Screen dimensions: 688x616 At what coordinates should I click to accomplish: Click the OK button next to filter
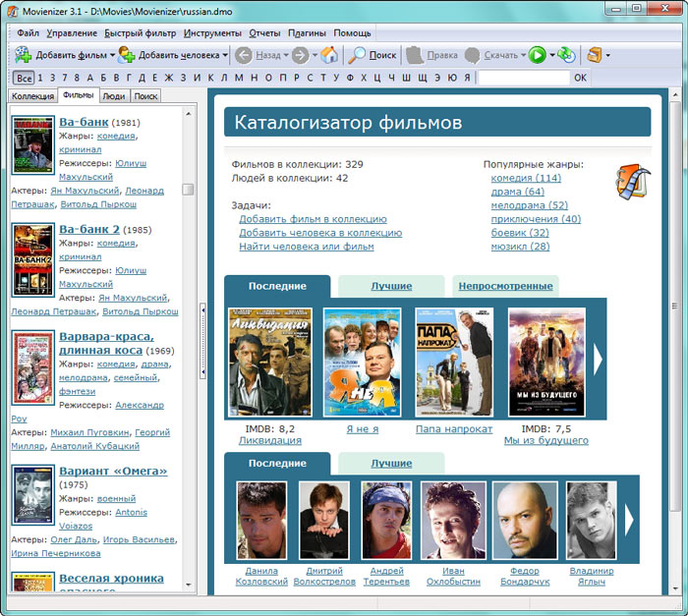click(x=580, y=78)
